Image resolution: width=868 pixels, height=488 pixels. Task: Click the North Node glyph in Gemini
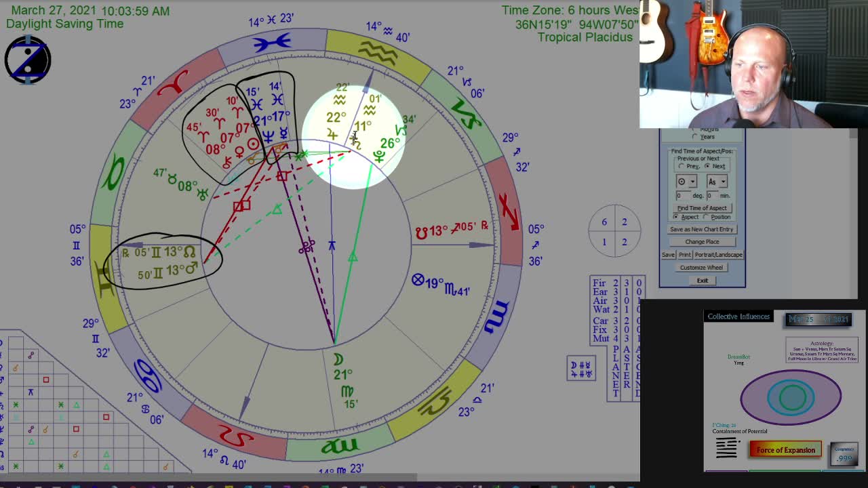pyautogui.click(x=190, y=251)
